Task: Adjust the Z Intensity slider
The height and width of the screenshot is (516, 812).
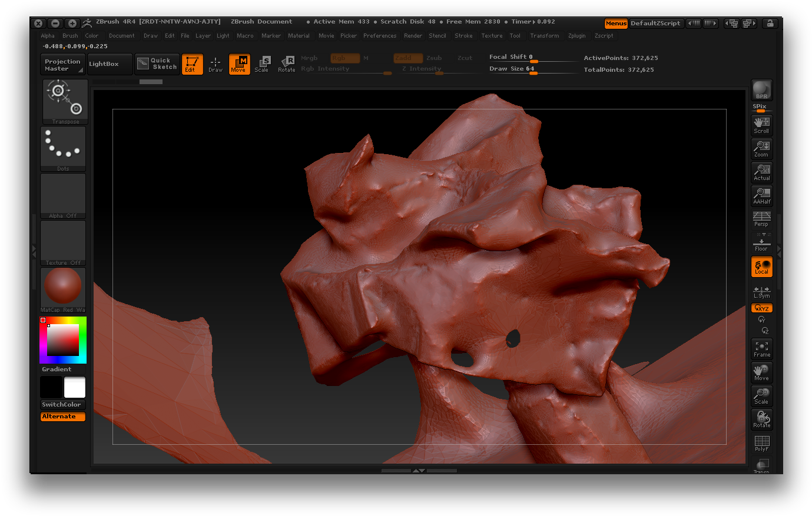Action: click(440, 69)
